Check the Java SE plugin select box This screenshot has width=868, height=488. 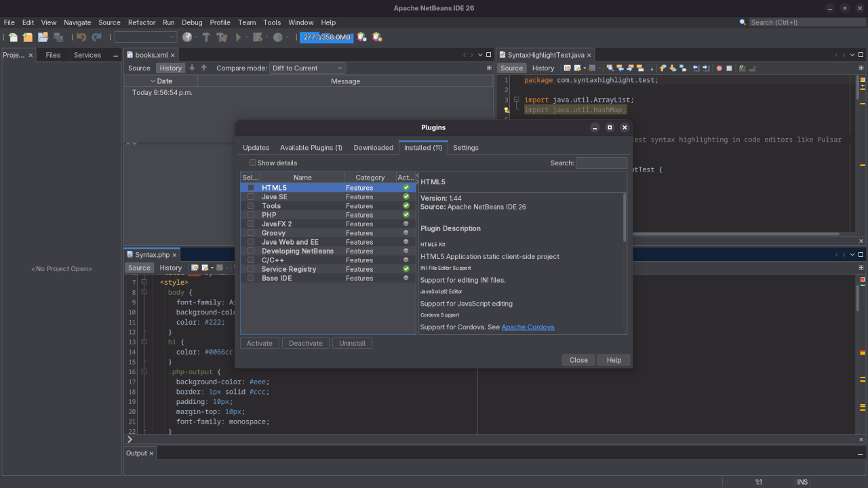251,197
